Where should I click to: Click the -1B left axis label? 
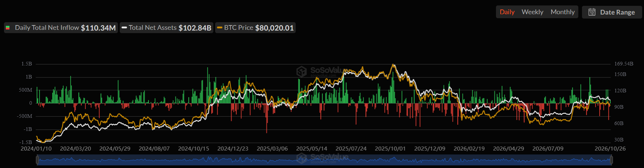pos(28,129)
